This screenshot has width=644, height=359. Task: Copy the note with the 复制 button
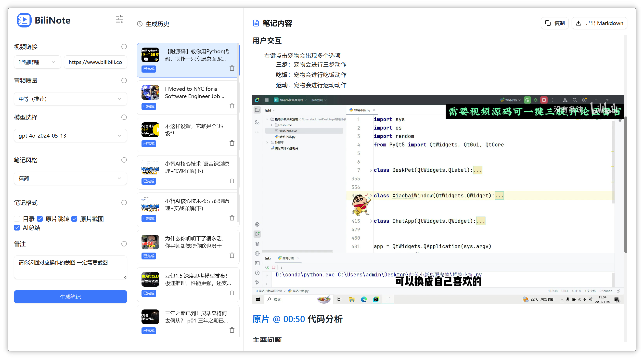(x=555, y=23)
